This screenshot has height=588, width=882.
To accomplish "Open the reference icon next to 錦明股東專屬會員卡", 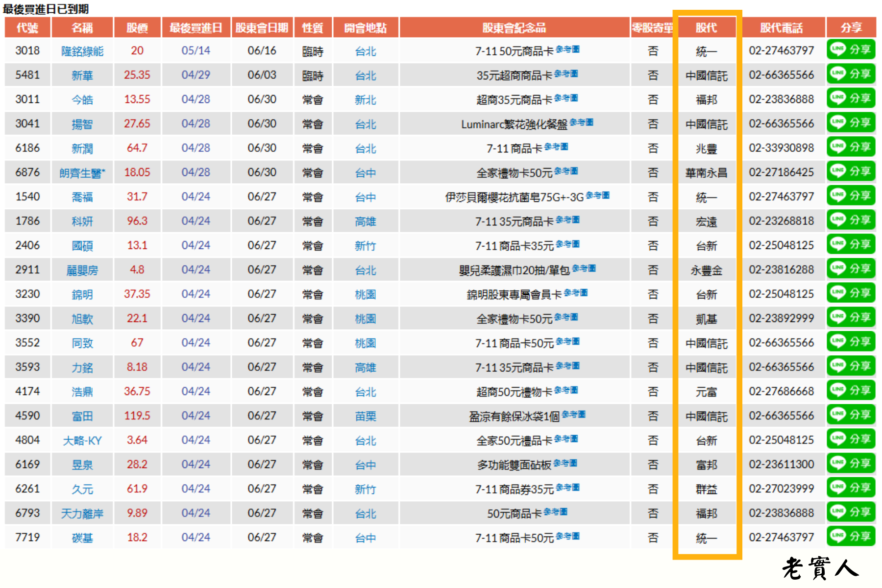I will [576, 293].
